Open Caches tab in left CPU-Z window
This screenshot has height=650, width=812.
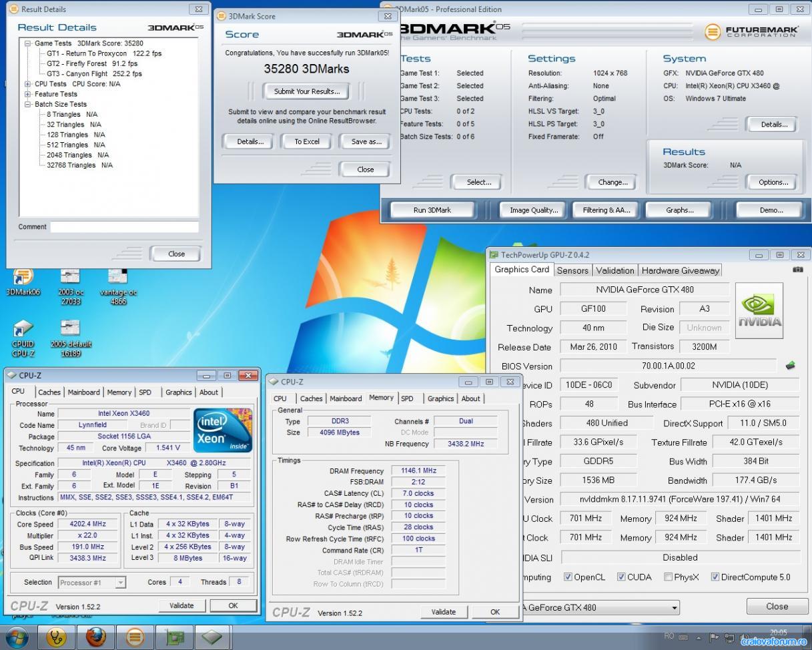point(49,392)
